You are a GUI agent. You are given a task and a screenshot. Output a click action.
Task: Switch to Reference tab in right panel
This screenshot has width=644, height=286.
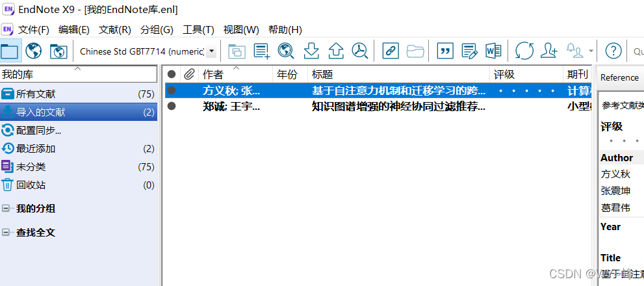coord(619,77)
